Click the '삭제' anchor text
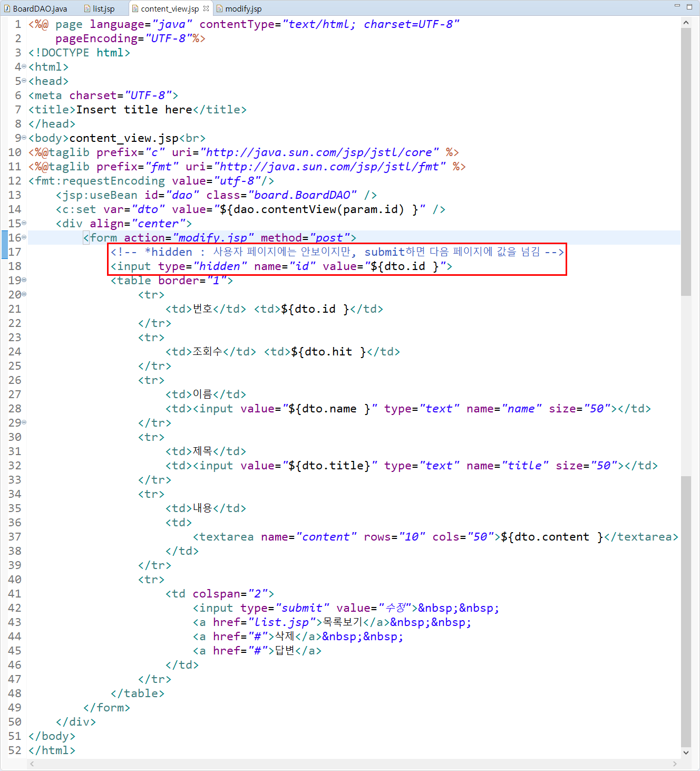Screen dimensions: 700x771 [285, 637]
